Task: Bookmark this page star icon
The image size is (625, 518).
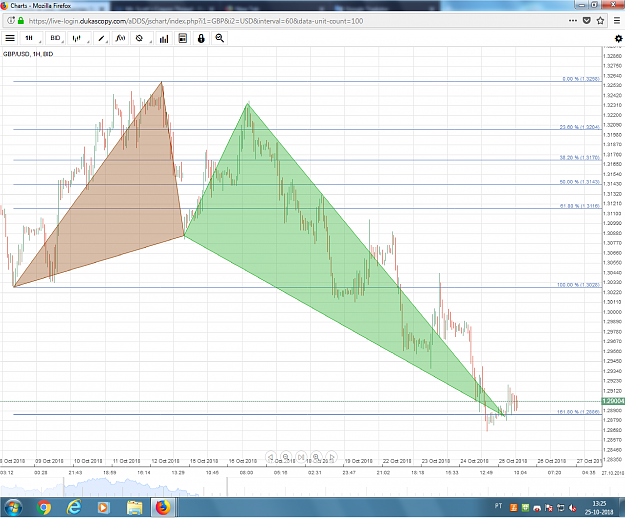Action: tap(601, 21)
